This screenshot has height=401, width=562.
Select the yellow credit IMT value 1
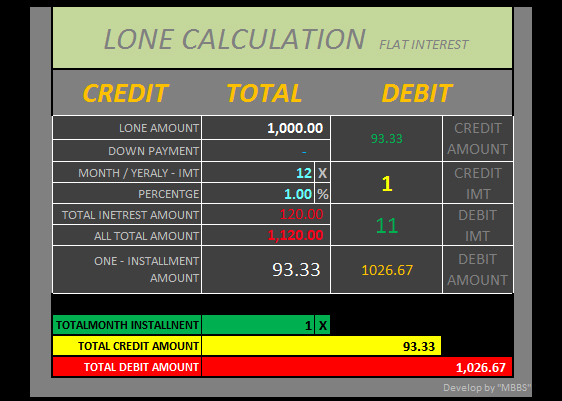click(386, 183)
